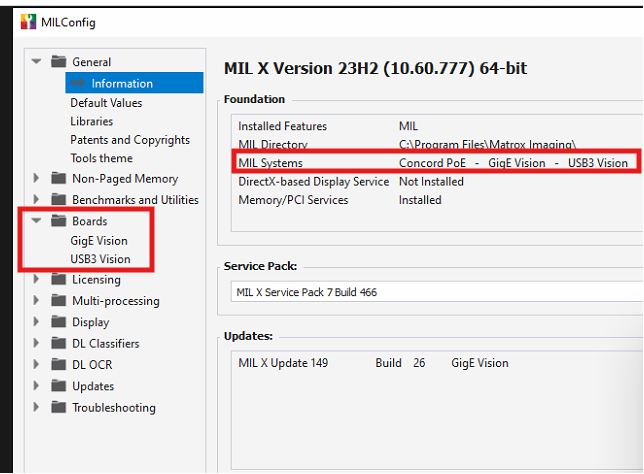Click the Boards folder icon
This screenshot has width=644, height=474.
pos(58,221)
